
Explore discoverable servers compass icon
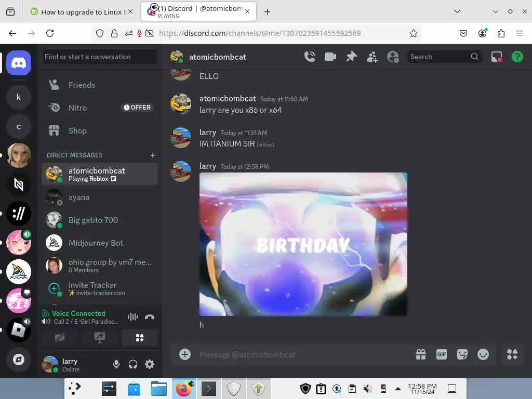point(19,360)
